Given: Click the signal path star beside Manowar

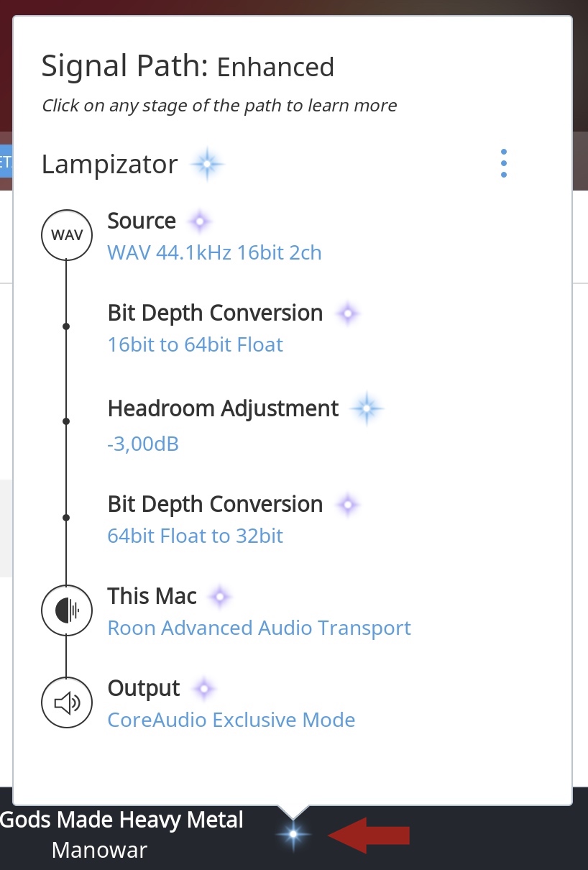Looking at the screenshot, I should coord(293,835).
